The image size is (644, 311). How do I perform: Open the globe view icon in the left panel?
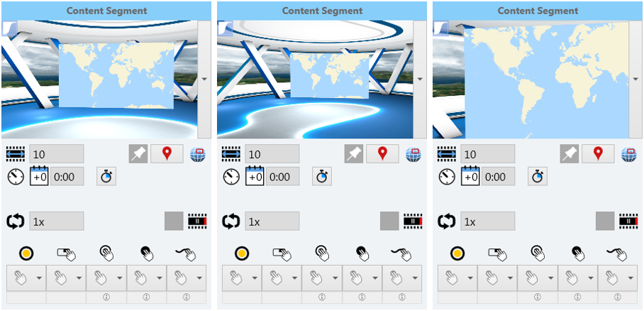tap(198, 154)
